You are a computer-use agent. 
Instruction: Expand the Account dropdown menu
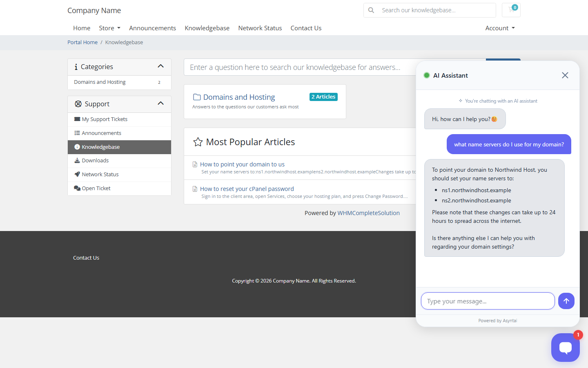[x=500, y=28]
